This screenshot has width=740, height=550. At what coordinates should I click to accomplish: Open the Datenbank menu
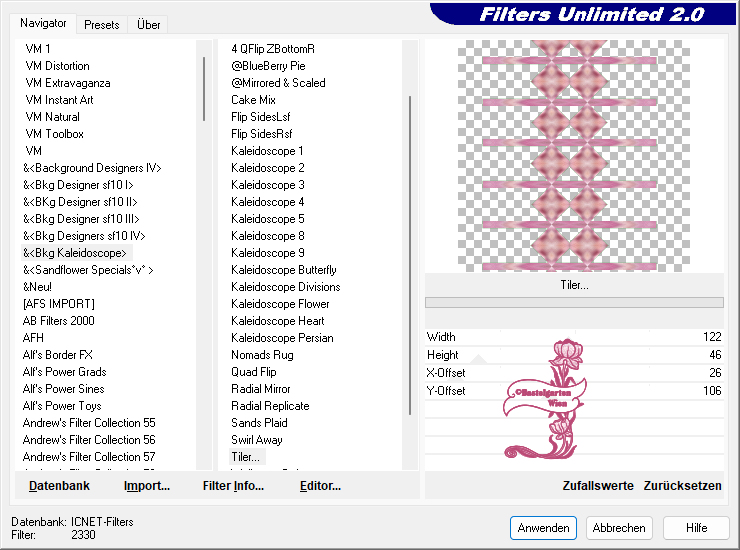coord(59,486)
